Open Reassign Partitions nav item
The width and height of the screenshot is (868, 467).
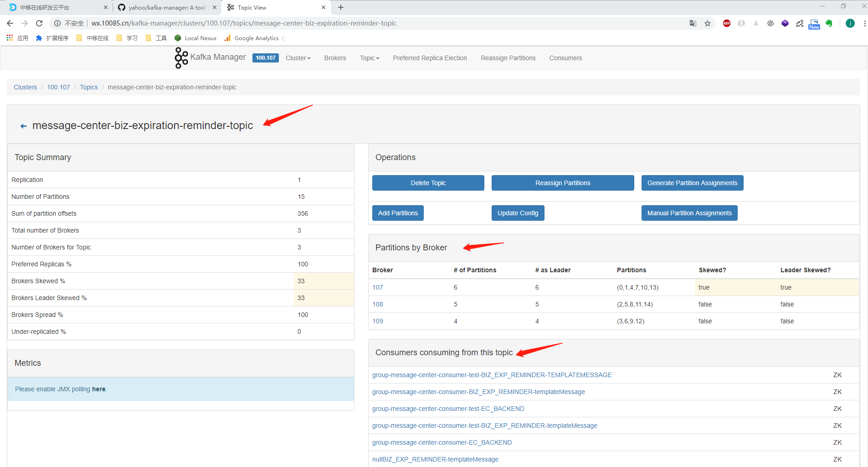click(x=508, y=58)
